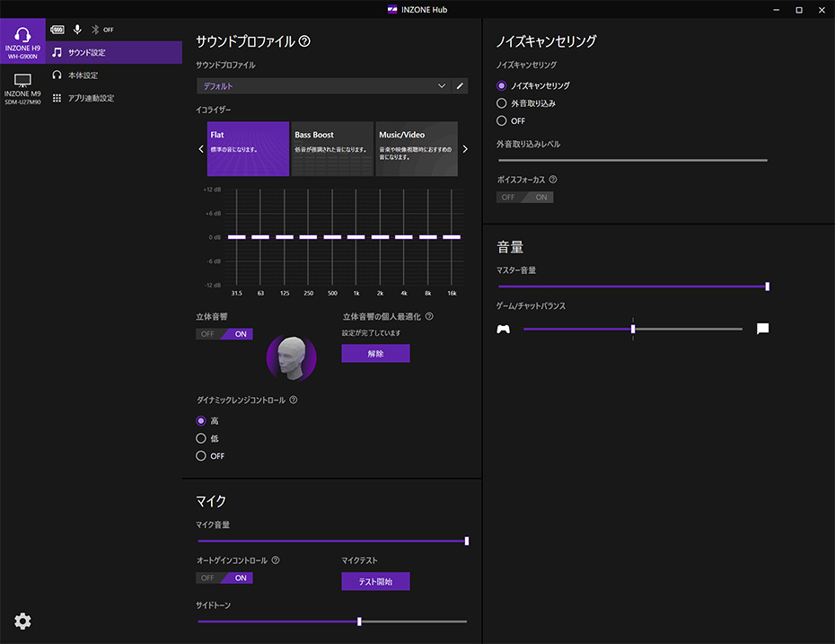Click the テスト開始 mic test button
Screen dimensions: 835x644
[x=375, y=582]
